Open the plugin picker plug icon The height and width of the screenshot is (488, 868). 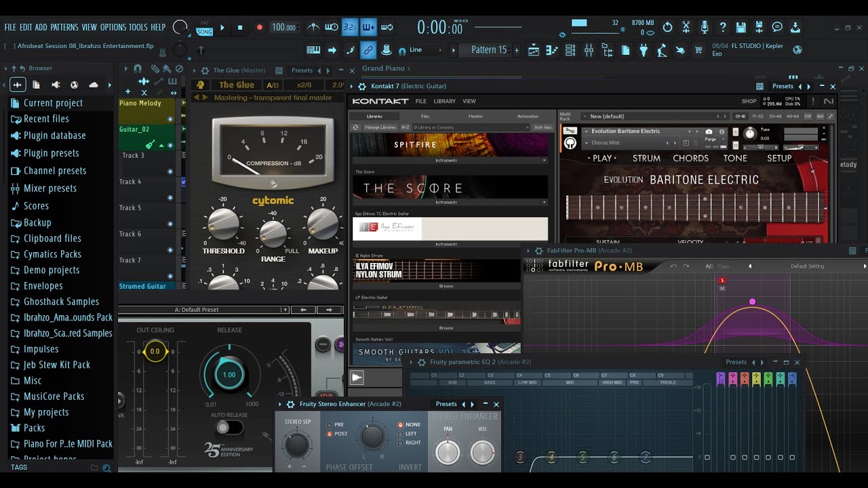[x=644, y=50]
